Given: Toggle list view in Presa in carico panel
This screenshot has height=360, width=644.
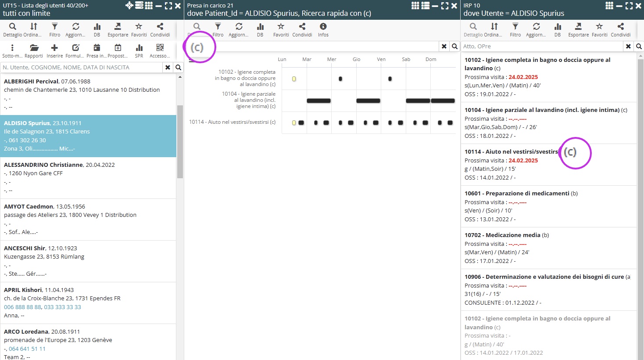Looking at the screenshot, I should tap(425, 6).
